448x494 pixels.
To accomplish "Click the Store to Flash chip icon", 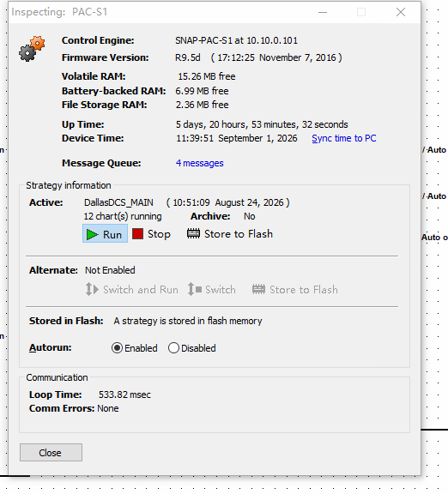I will (x=193, y=234).
